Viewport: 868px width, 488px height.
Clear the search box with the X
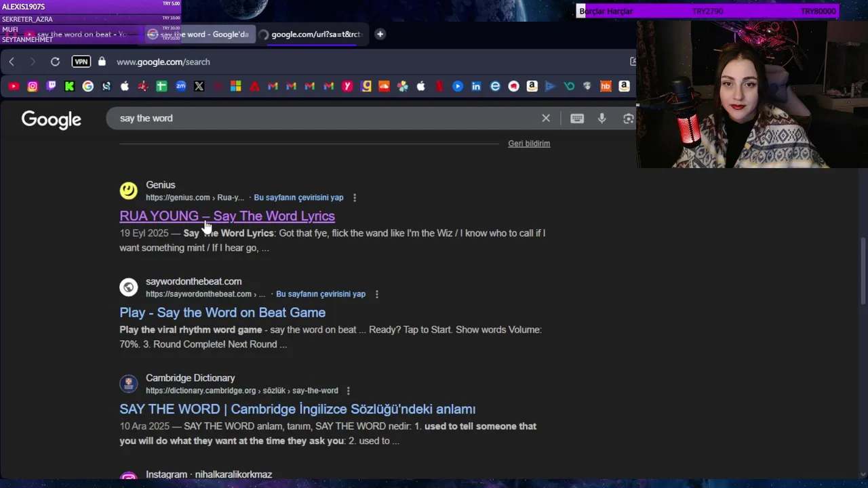(546, 118)
